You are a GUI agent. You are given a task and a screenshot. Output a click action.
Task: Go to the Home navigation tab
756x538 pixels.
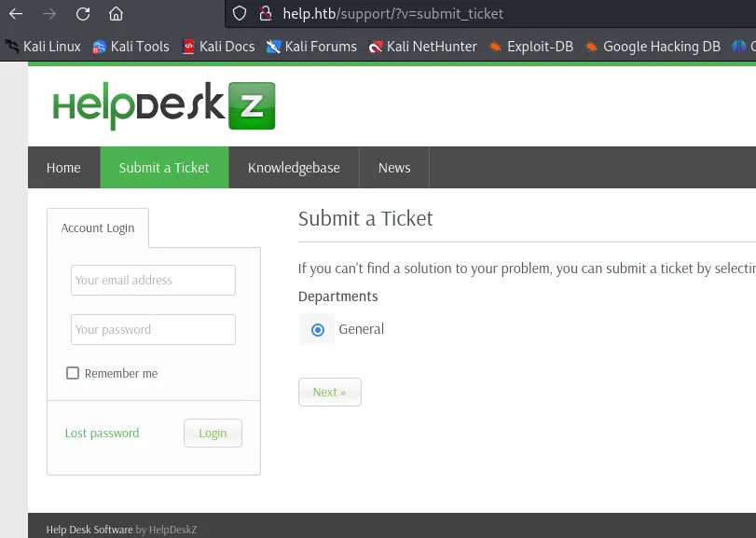[x=63, y=167]
